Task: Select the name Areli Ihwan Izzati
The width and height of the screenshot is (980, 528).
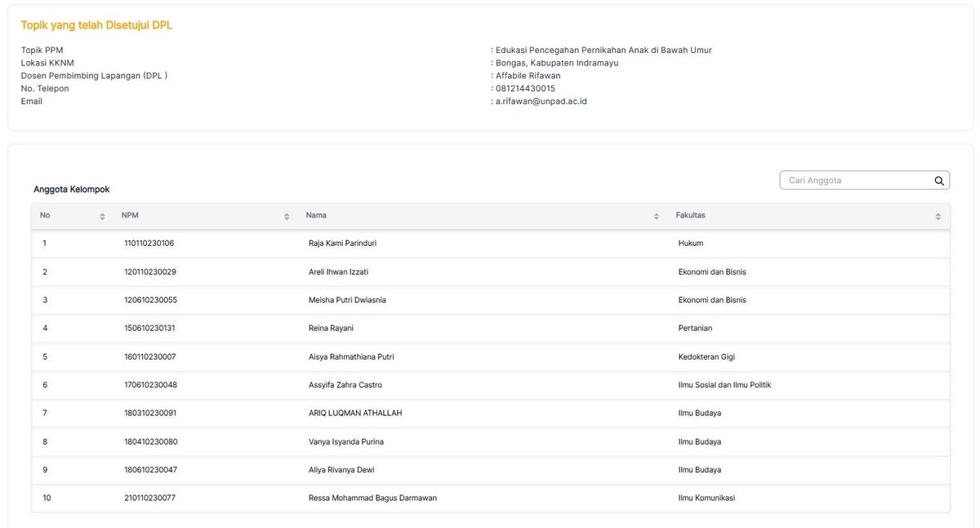Action: (338, 271)
